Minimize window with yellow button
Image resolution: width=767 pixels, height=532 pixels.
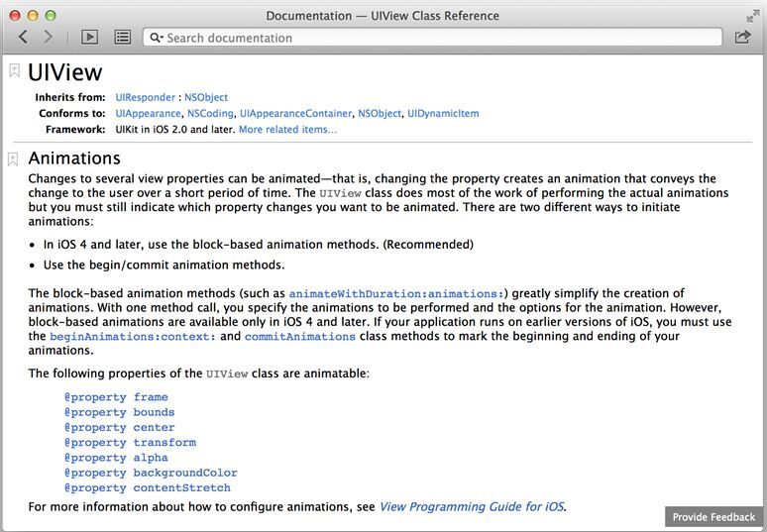(x=33, y=16)
